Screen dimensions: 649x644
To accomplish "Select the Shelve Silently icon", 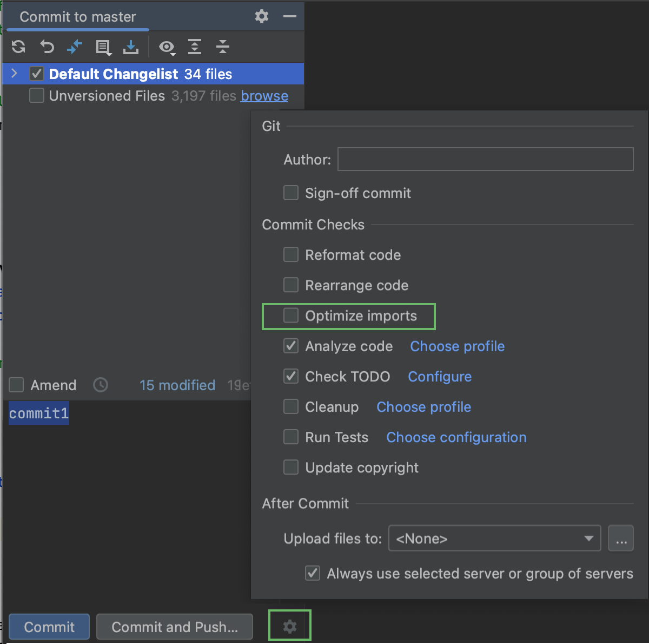I will click(130, 47).
